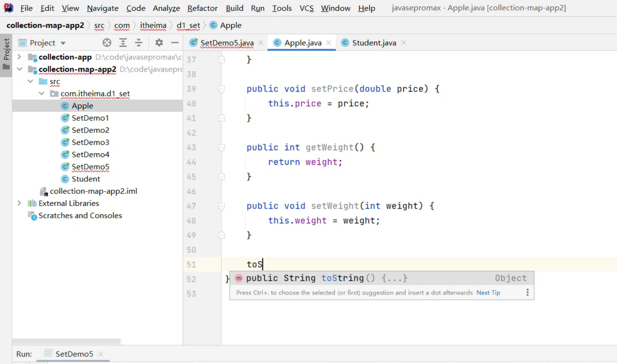Image resolution: width=617 pixels, height=364 pixels.
Task: Collapse the src folder node
Action: pos(30,81)
